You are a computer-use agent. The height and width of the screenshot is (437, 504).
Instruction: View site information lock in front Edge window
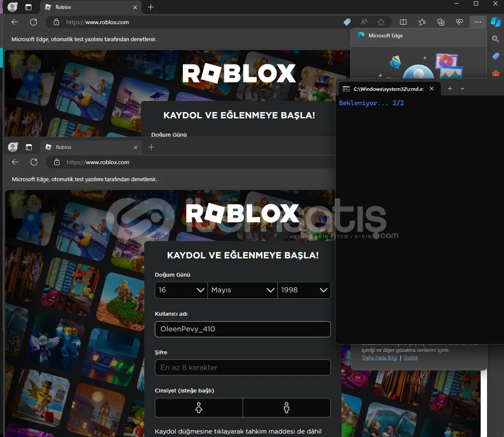tap(56, 162)
